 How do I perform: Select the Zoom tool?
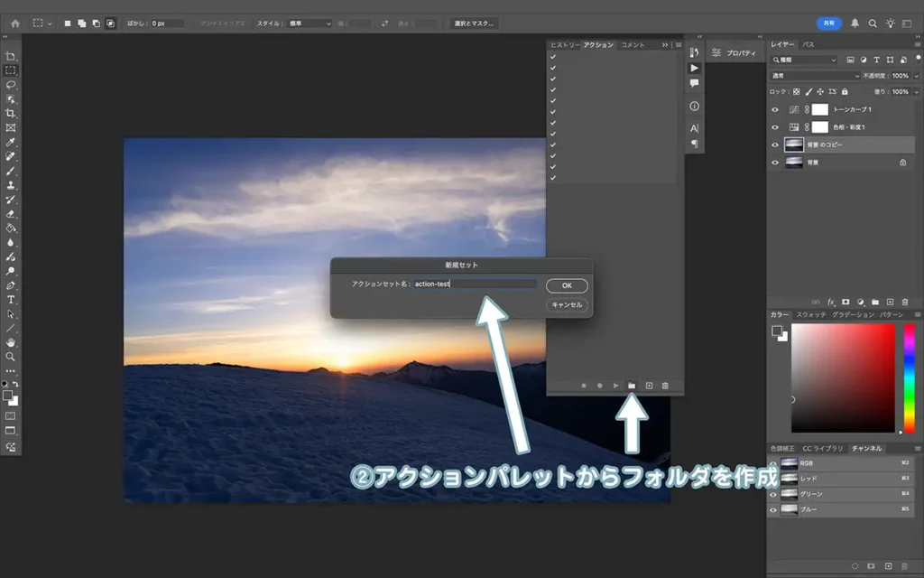pyautogui.click(x=11, y=357)
